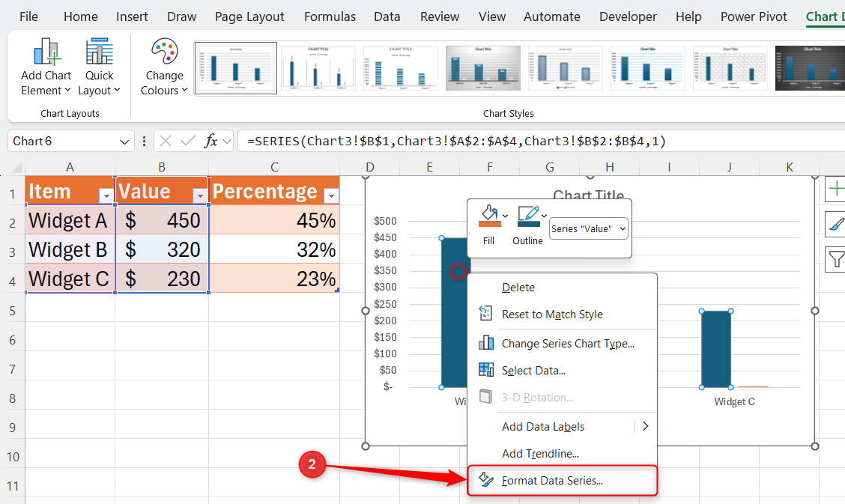Click the Change Series Chart Type bar icon
The image size is (845, 504).
(x=485, y=342)
